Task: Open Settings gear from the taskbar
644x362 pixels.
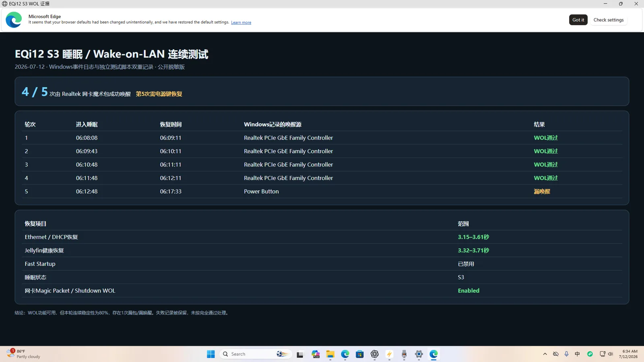Action: 419,354
